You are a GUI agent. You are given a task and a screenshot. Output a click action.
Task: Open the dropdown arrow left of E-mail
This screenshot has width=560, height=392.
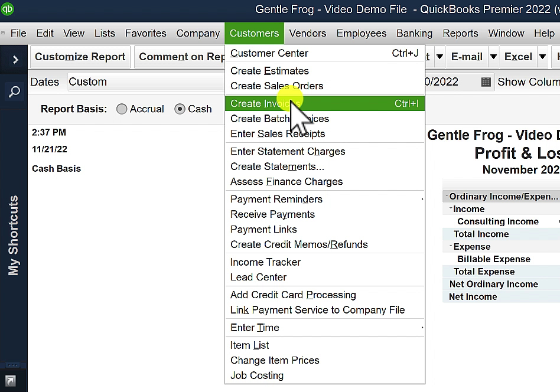439,57
